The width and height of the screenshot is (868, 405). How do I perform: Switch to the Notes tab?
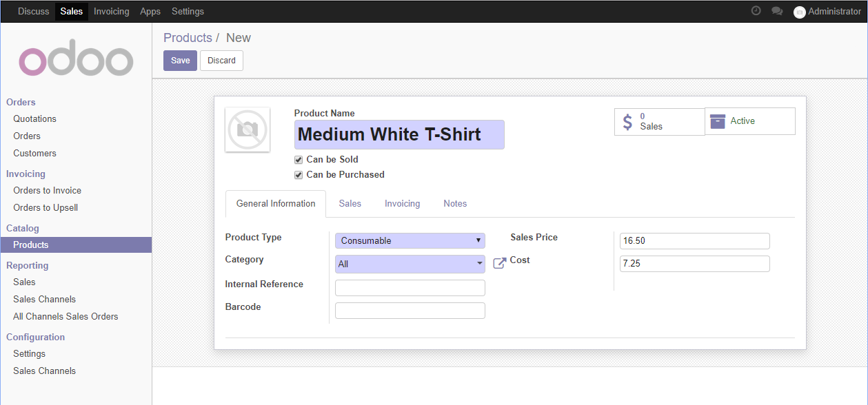(x=455, y=204)
